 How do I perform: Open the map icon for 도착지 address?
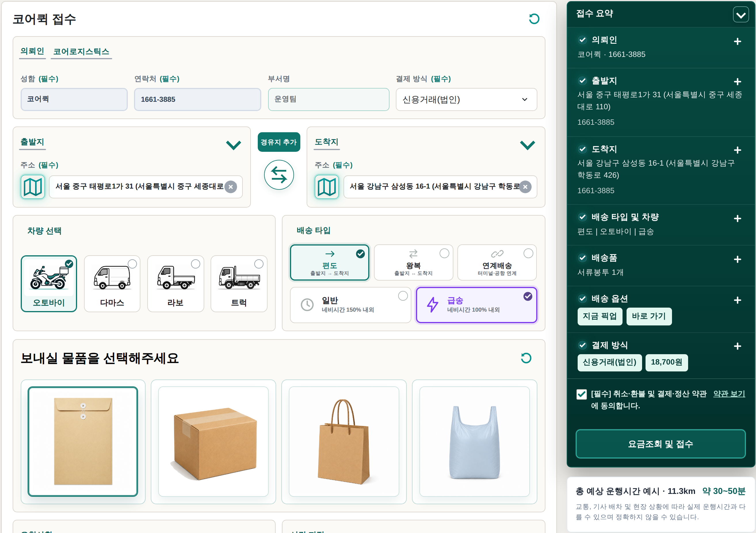click(x=327, y=187)
